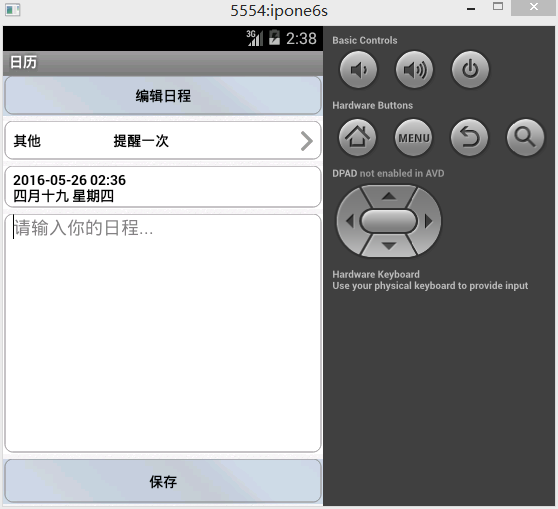The image size is (558, 509).
Task: Click the emulator window icon in title bar
Action: tap(12, 10)
